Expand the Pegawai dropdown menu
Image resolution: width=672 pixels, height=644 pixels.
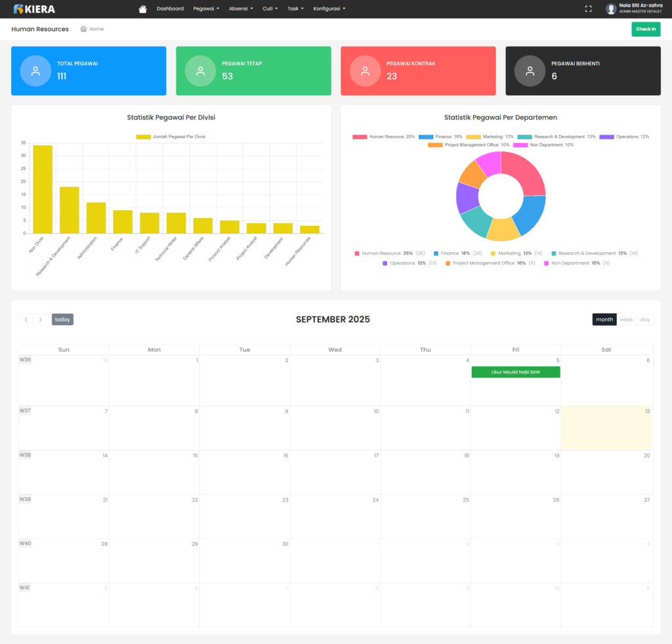click(206, 9)
